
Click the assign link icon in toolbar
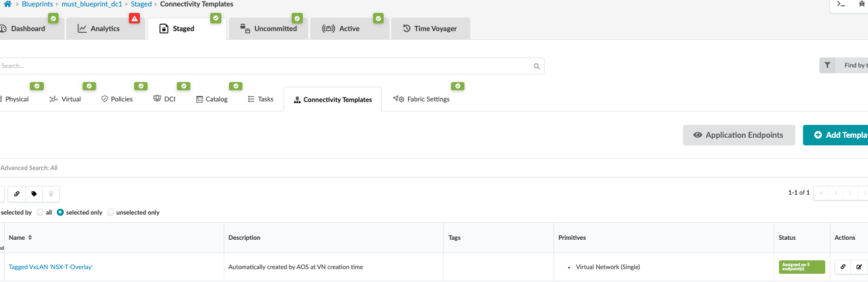(17, 193)
